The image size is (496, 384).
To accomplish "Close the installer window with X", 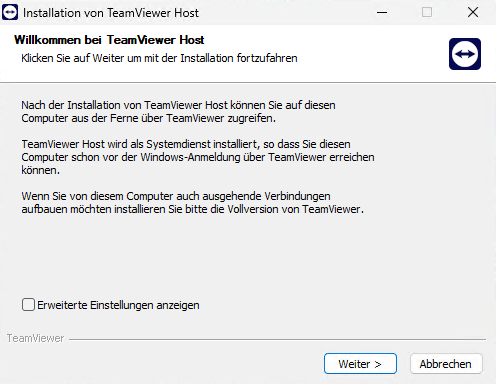I will click(x=473, y=13).
